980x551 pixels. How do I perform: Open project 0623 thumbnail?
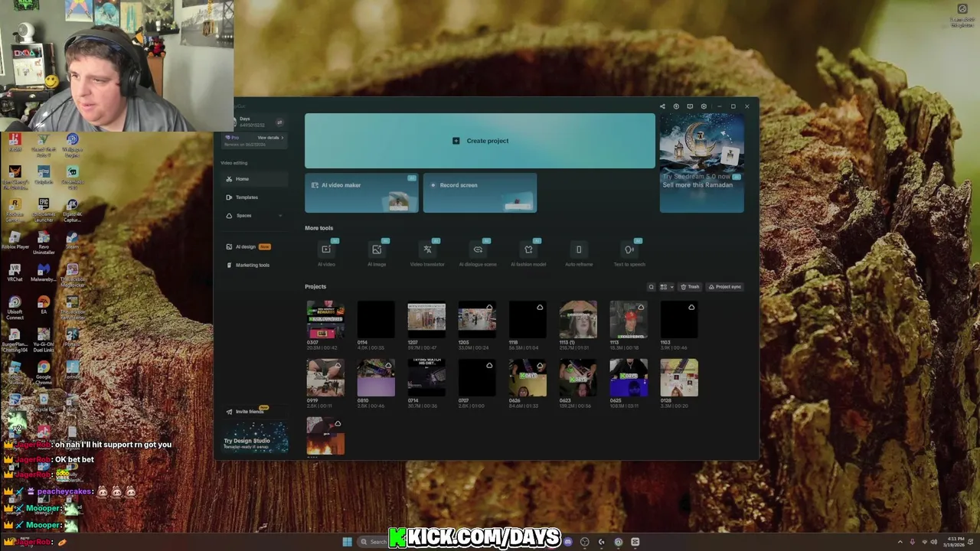(x=578, y=378)
